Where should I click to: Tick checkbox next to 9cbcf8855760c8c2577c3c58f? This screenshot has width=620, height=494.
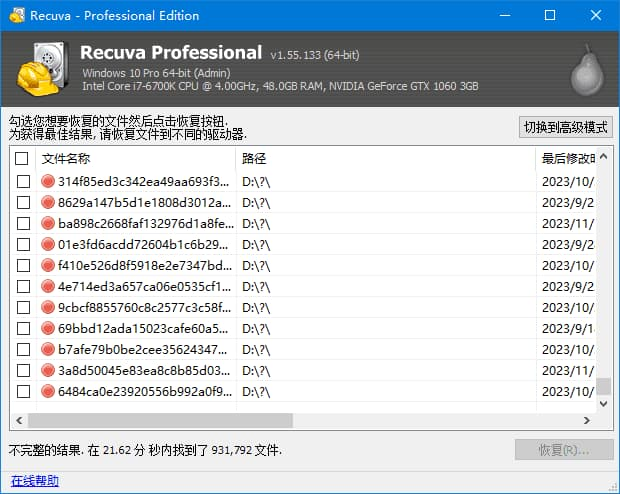click(x=23, y=307)
